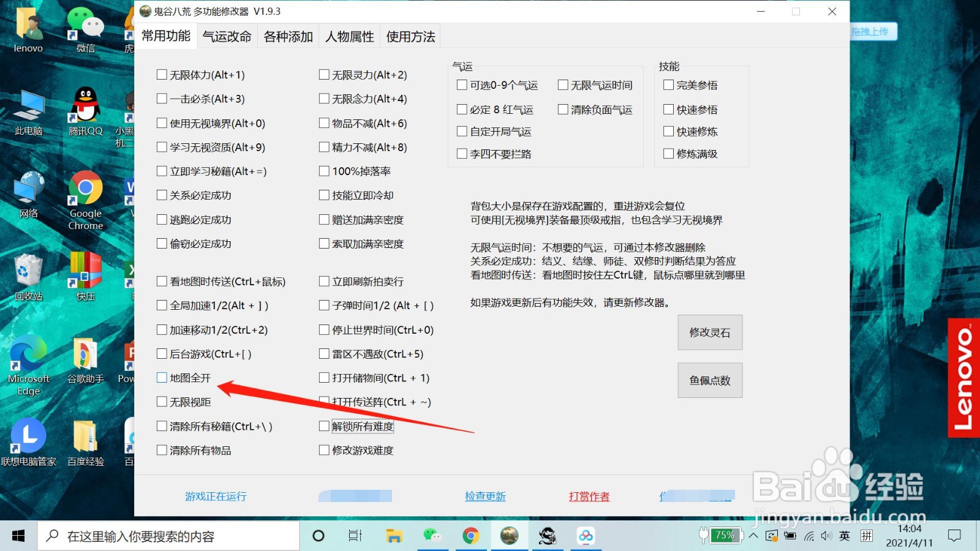Enable 停止世界时间(CtrL+0) checkbox
The width and height of the screenshot is (980, 551).
324,330
